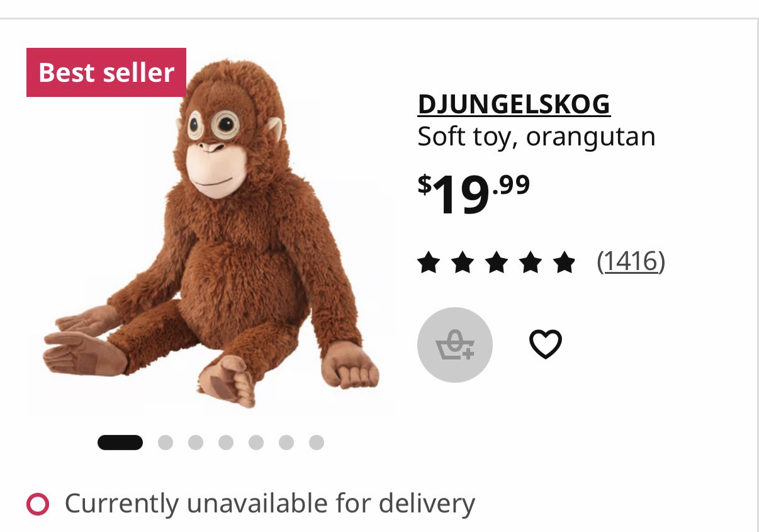Go to the fifth carousel image dot

click(x=256, y=443)
